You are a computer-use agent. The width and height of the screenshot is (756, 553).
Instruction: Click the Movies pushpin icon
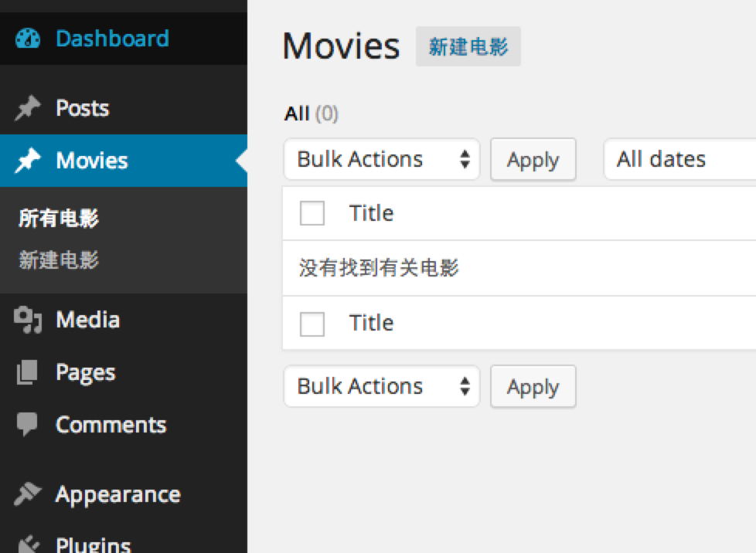(x=27, y=161)
